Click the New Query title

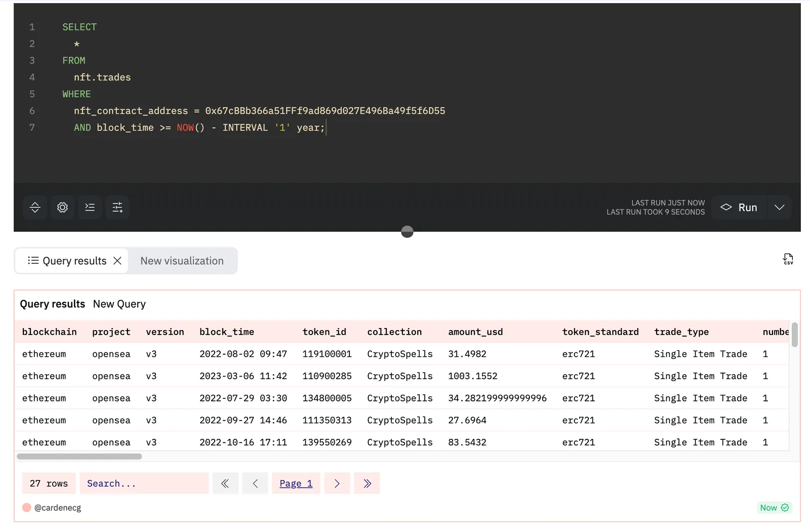tap(119, 304)
